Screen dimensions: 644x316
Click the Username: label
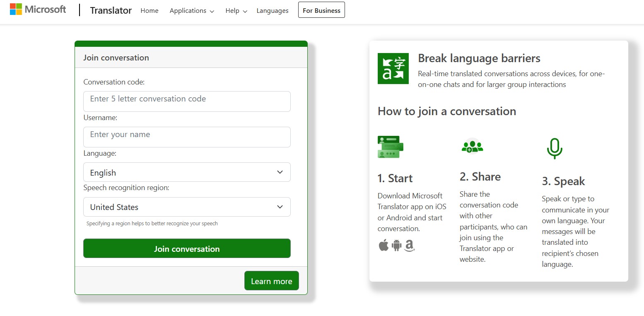coord(100,118)
